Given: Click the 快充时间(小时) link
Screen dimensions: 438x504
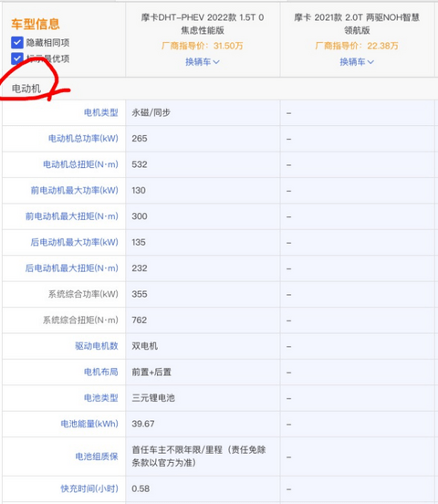Looking at the screenshot, I should click(x=89, y=488).
